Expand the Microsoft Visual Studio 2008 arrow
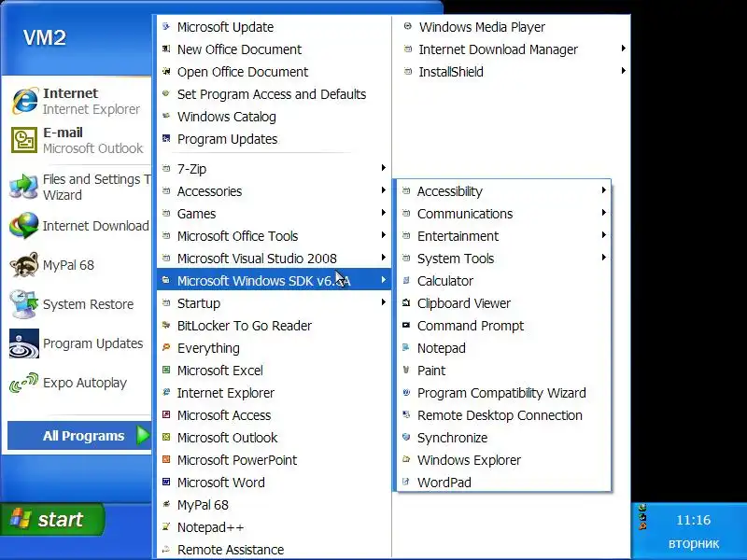 [384, 258]
